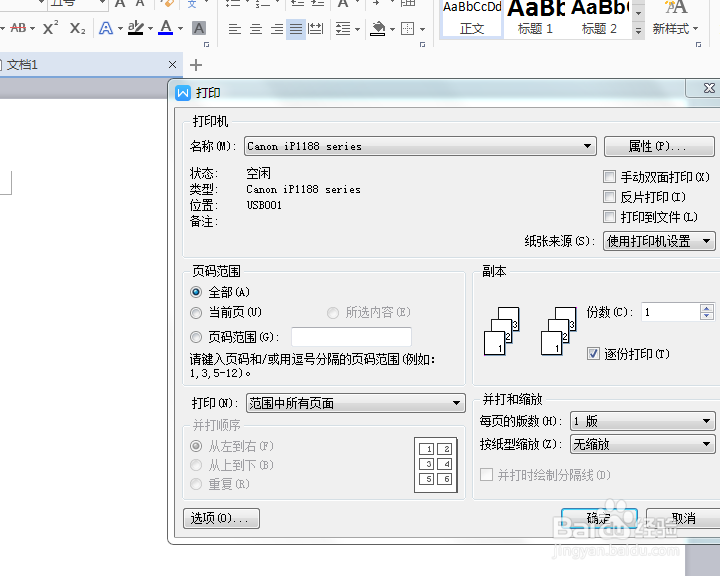Select the 当前页 radio option
The height and width of the screenshot is (576, 720).
[x=196, y=313]
